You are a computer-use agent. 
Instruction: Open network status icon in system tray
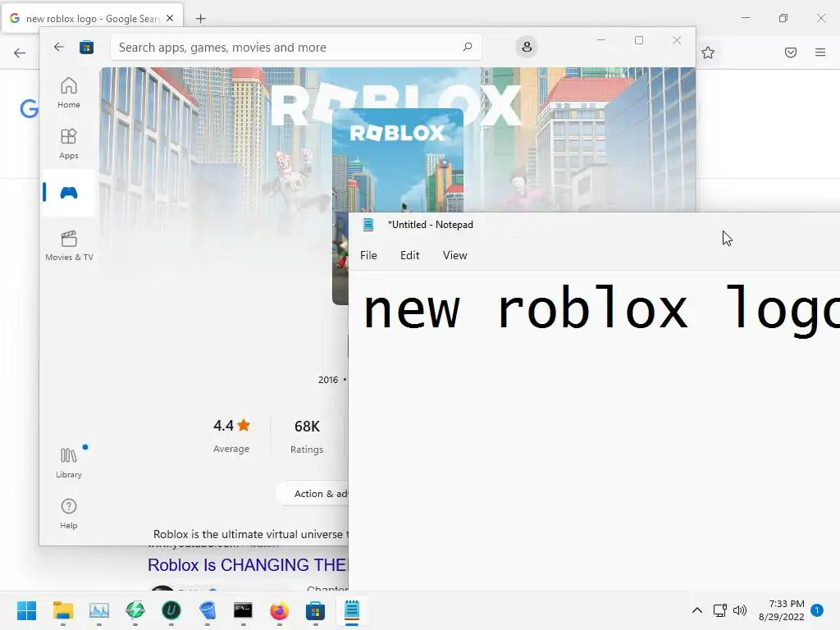[719, 610]
